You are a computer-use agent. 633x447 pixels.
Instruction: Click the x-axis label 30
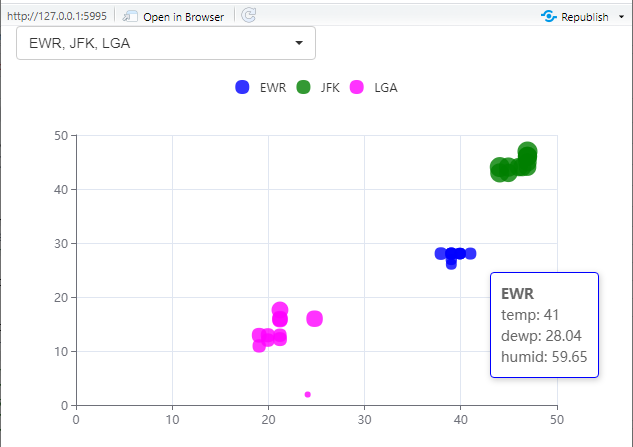pyautogui.click(x=365, y=420)
